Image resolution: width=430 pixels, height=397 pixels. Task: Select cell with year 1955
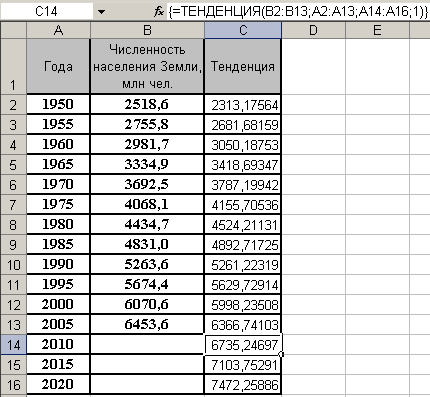[58, 125]
